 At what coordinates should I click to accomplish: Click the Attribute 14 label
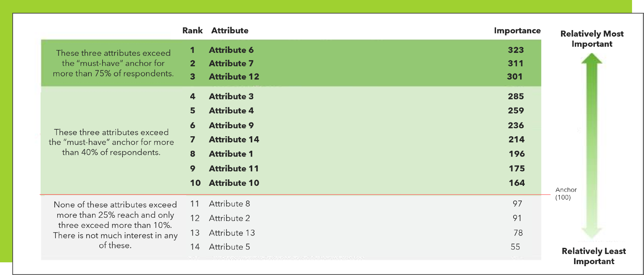tap(234, 139)
